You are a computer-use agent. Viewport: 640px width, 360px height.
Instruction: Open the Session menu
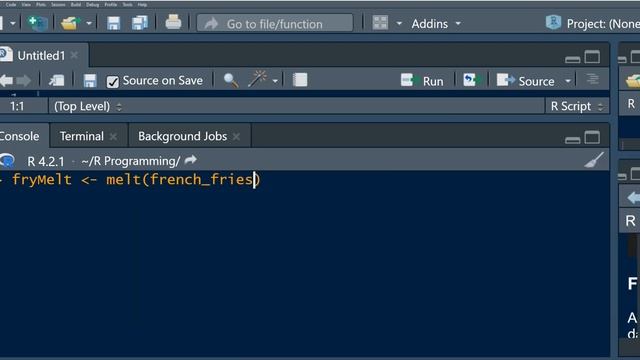pyautogui.click(x=58, y=4)
